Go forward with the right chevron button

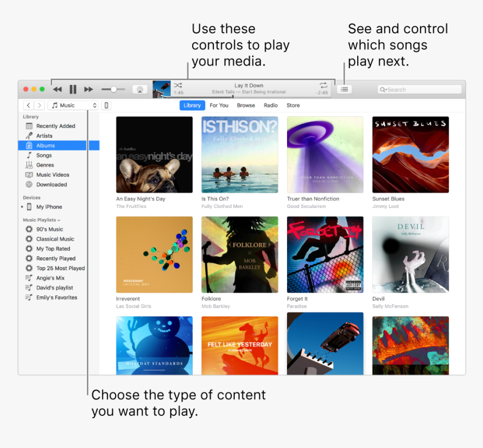pyautogui.click(x=39, y=106)
